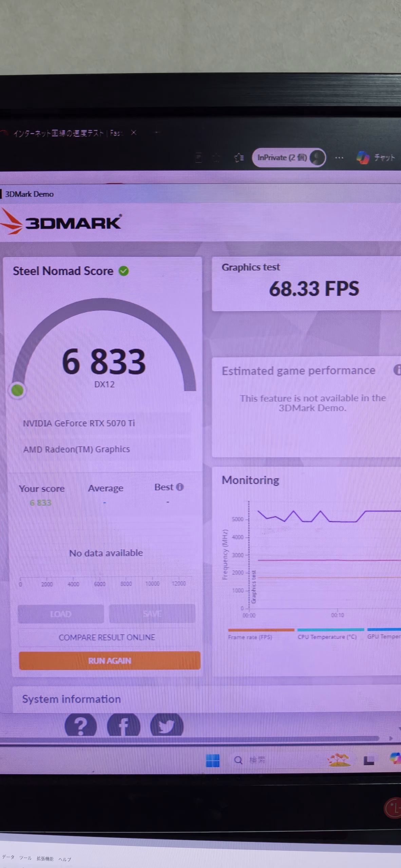Click the orange RUN AGAIN button
Image resolution: width=401 pixels, height=868 pixels.
pyautogui.click(x=110, y=660)
